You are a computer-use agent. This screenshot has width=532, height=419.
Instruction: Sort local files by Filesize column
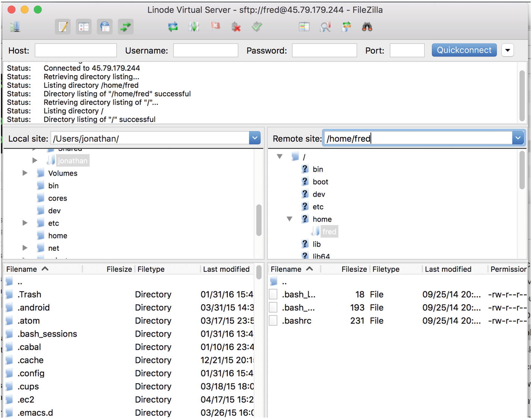[x=108, y=269]
